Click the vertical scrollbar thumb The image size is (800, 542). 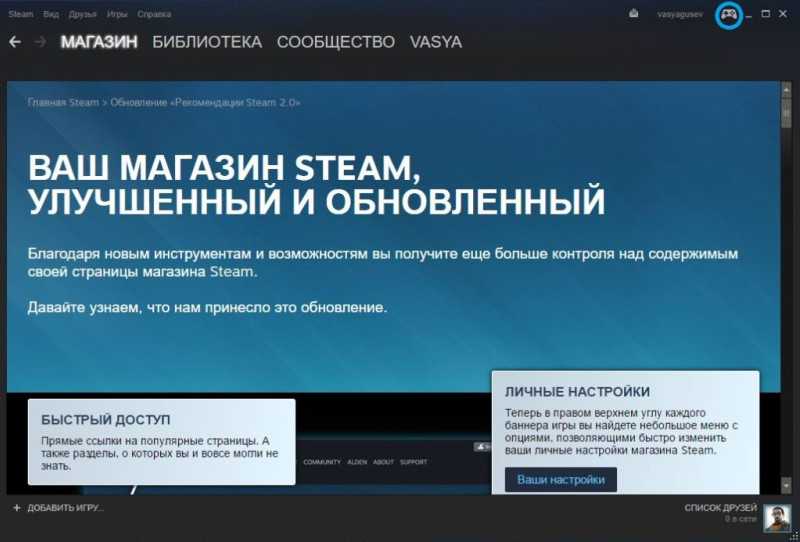coord(786,112)
